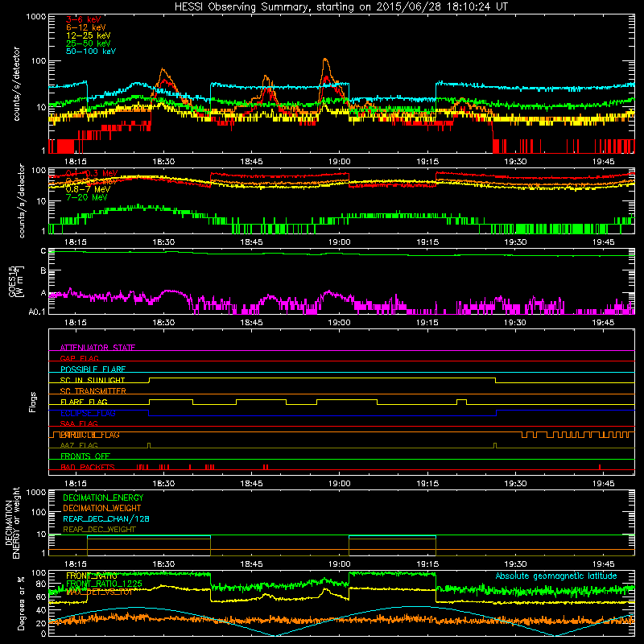Click the DECIMATION ENERGY or weight axis title
This screenshot has height=644, width=644.
[x=12, y=523]
